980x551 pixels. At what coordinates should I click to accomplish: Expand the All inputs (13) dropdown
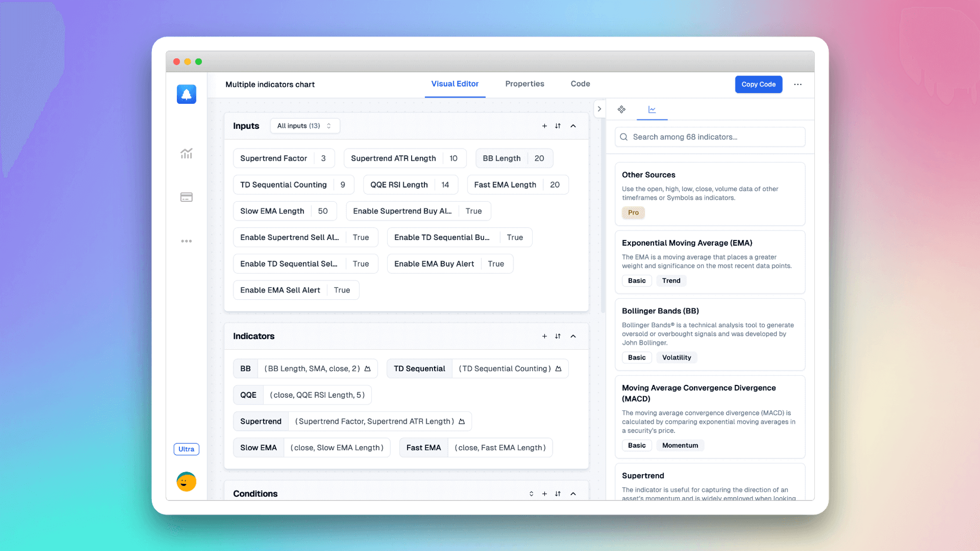click(303, 126)
